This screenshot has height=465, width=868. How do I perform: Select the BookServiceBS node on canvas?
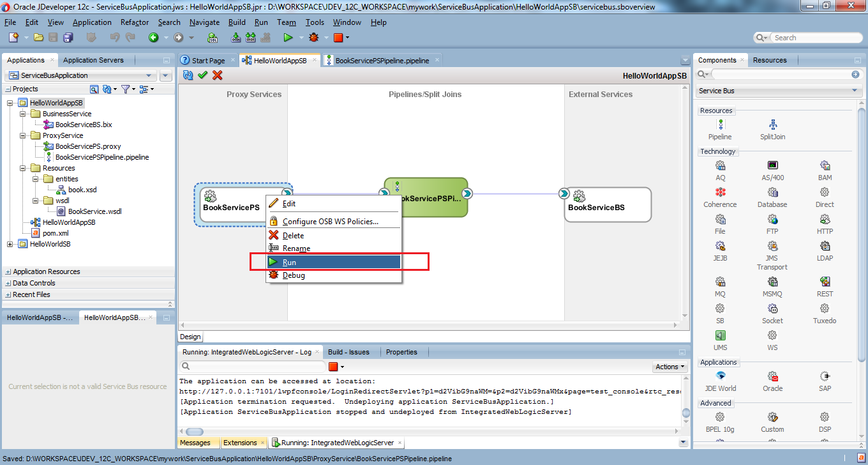tap(608, 204)
